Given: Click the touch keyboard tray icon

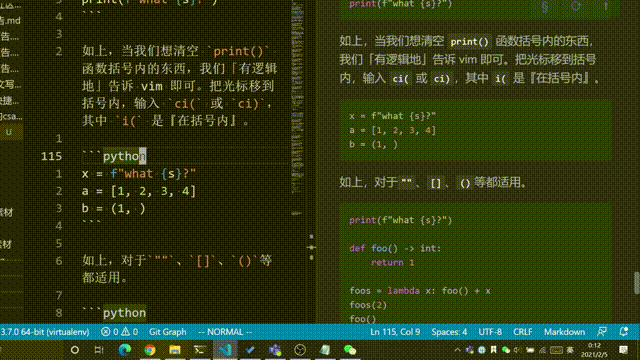Looking at the screenshot, I should 556,350.
